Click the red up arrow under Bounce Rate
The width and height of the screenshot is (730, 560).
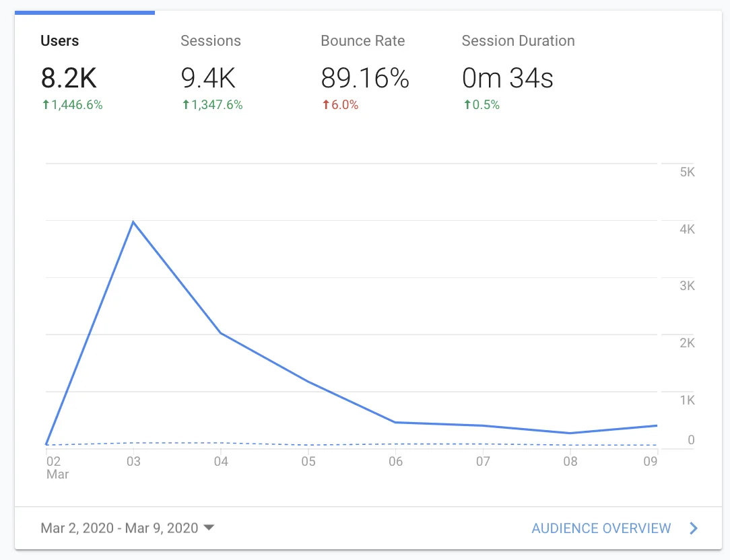[x=326, y=105]
